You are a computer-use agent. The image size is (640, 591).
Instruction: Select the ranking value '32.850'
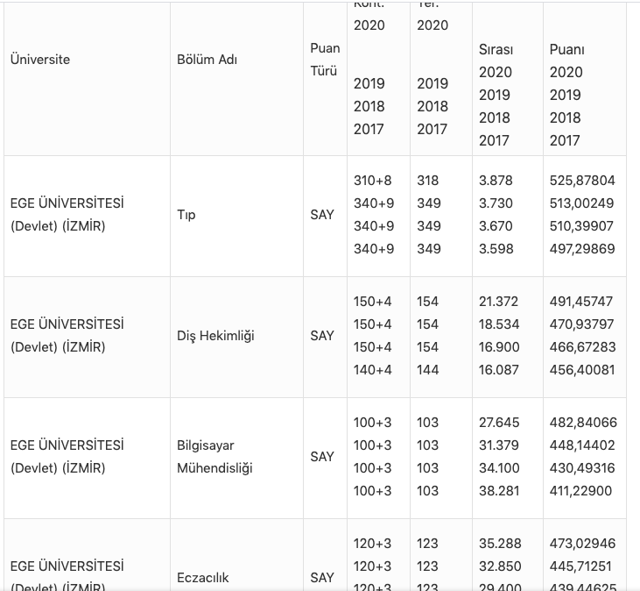click(x=500, y=567)
